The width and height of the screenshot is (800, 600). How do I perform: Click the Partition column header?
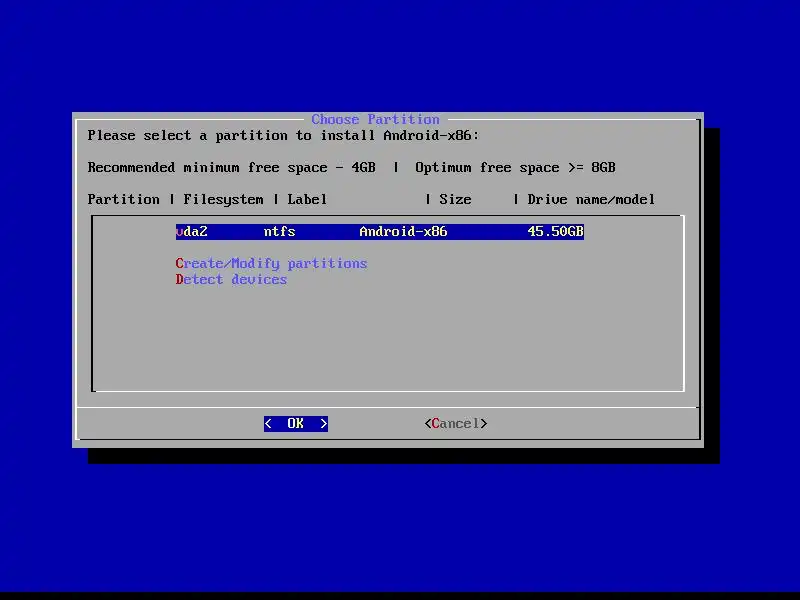pyautogui.click(x=123, y=199)
